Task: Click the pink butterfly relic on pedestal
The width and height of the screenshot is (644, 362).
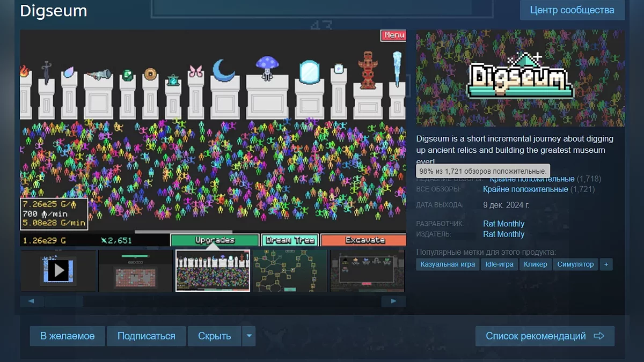Action: [195, 71]
